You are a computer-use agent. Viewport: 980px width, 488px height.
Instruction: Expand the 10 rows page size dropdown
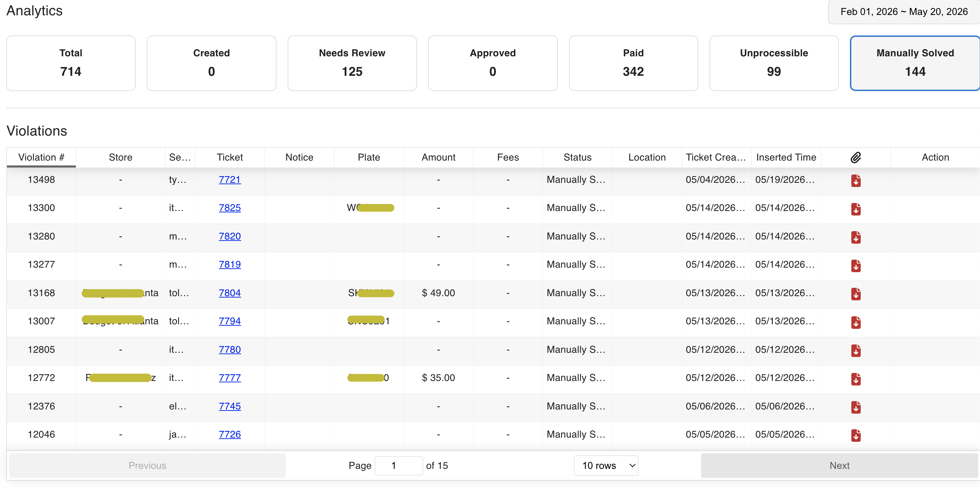click(x=606, y=465)
